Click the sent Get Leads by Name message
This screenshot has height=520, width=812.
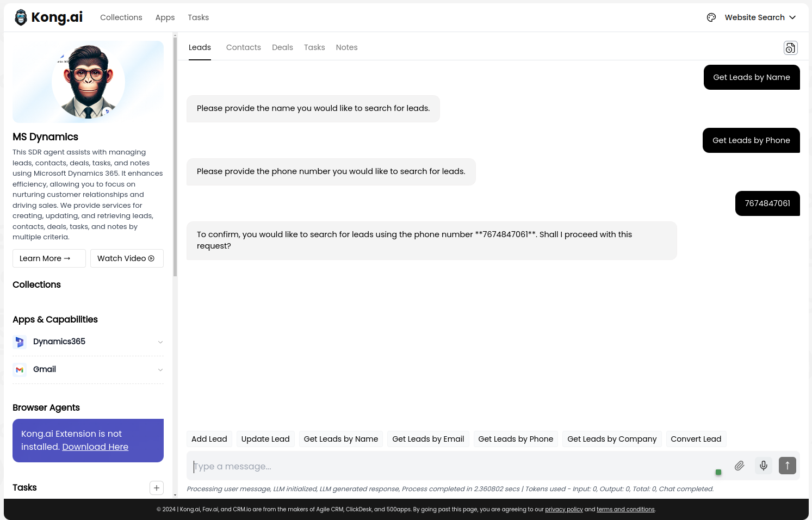coord(752,77)
